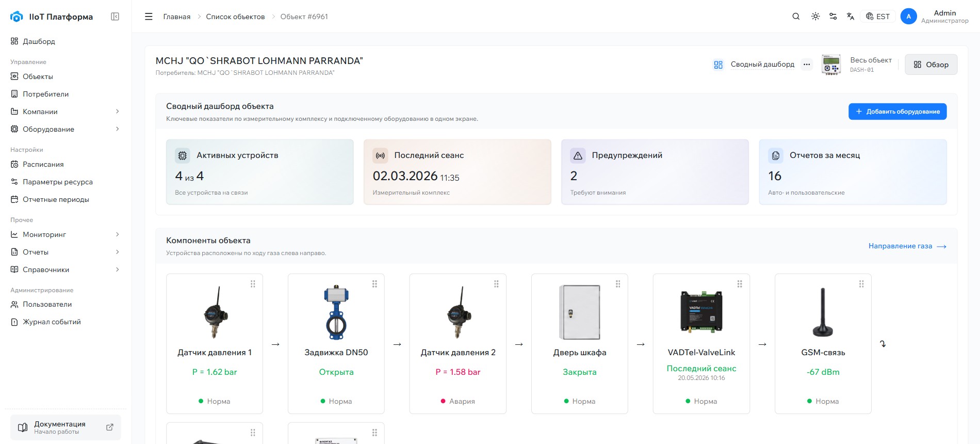The width and height of the screenshot is (980, 444).
Task: Open Последний сеанс card
Action: 458,172
